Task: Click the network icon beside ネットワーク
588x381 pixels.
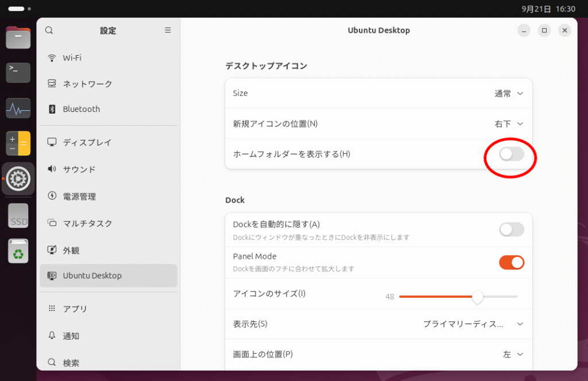Action: [x=52, y=84]
